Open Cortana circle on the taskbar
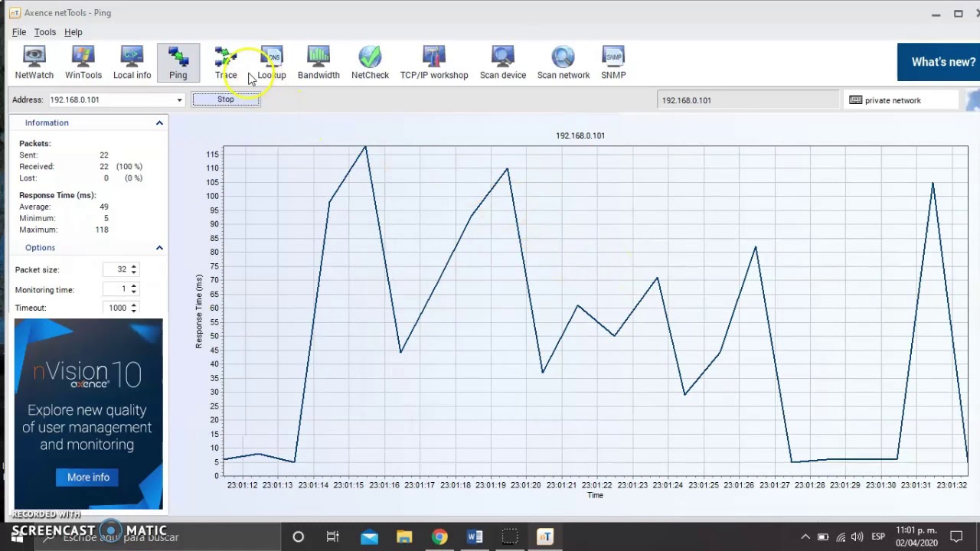 point(299,537)
